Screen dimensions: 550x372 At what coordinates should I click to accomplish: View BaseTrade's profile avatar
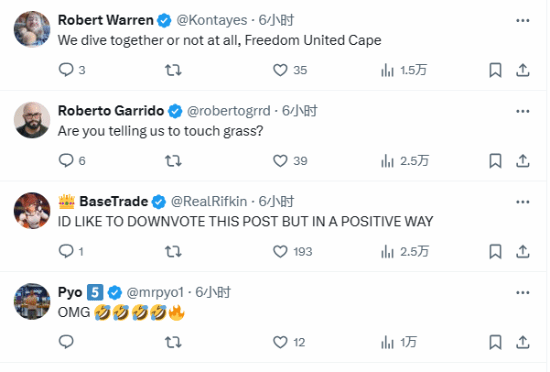(x=32, y=211)
